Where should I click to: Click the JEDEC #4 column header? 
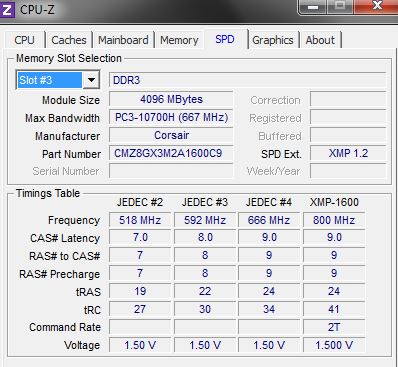(x=269, y=202)
